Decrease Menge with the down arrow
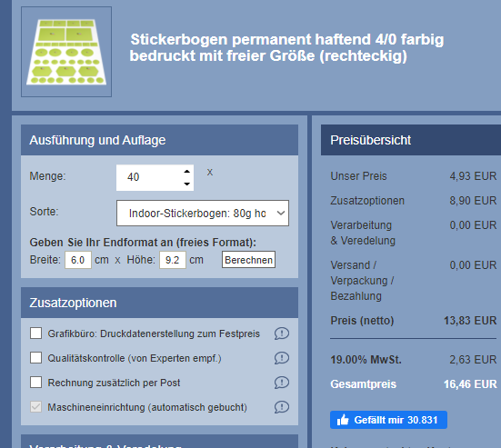501x448 pixels. coord(187,184)
